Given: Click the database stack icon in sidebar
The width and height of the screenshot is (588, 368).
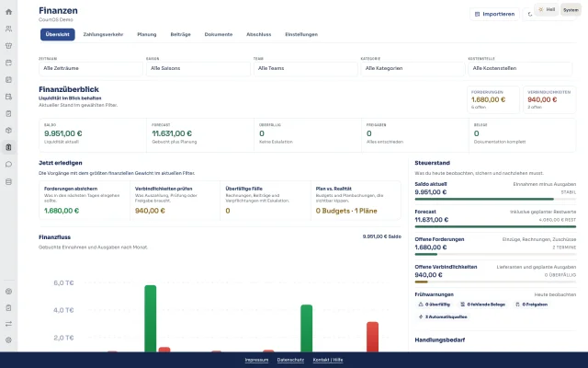Looking at the screenshot, I should 8,182.
